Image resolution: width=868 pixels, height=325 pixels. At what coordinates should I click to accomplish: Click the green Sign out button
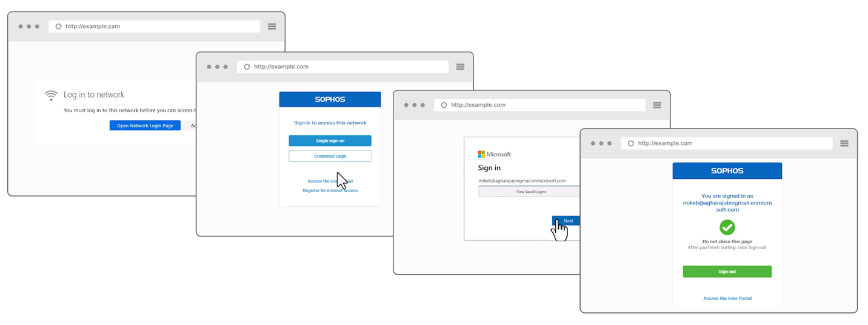pos(727,272)
